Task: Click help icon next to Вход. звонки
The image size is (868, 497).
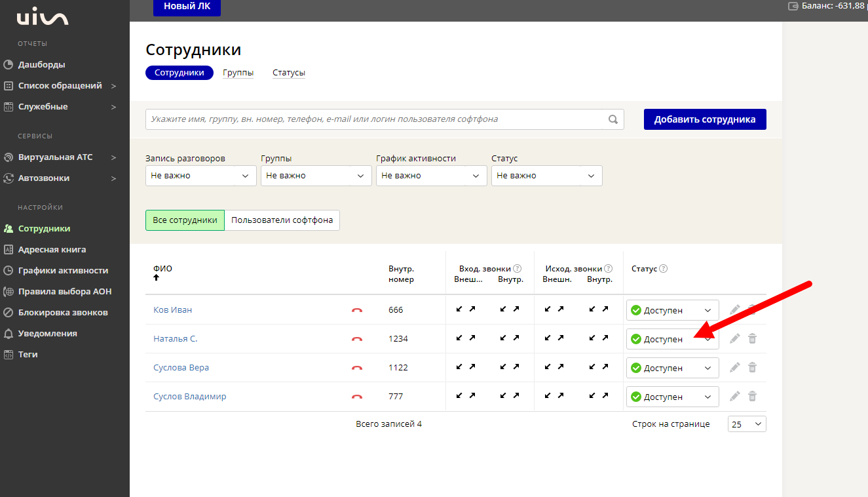Action: point(517,268)
